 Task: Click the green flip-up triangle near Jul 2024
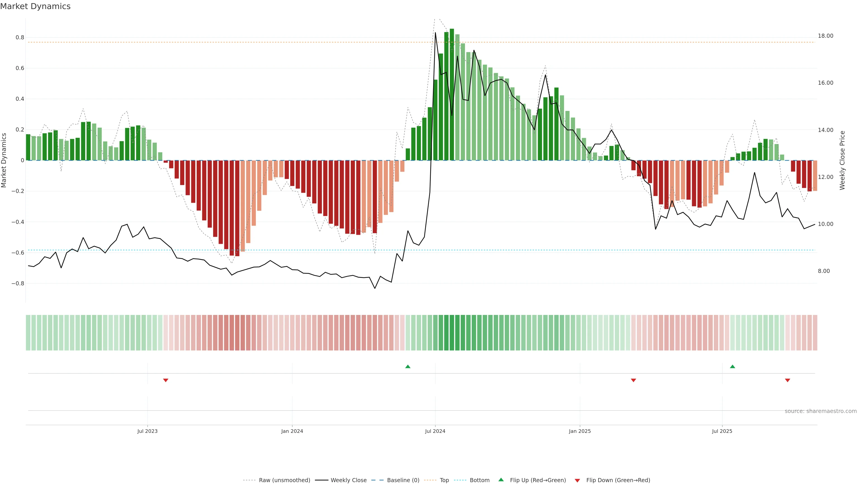coord(408,366)
